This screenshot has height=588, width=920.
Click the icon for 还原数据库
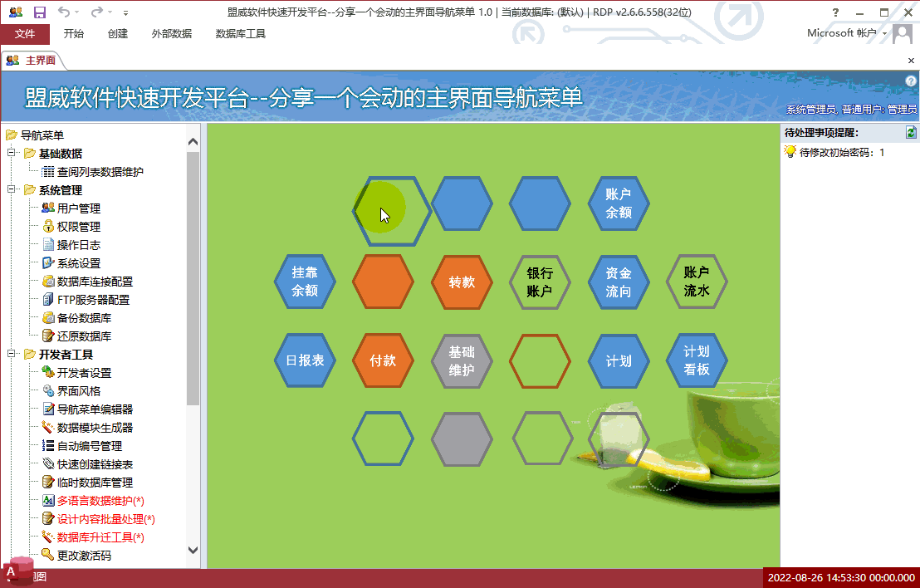pos(48,336)
